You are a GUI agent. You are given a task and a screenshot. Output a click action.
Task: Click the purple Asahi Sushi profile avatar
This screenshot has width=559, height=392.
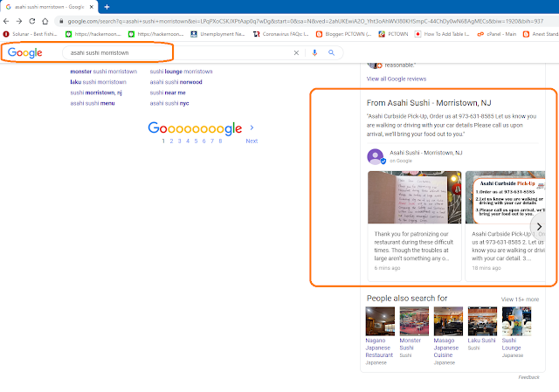(x=376, y=156)
